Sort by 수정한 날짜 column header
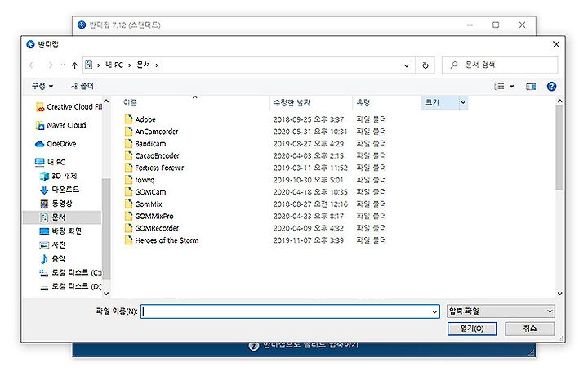Image resolution: width=588 pixels, height=372 pixels. (292, 102)
